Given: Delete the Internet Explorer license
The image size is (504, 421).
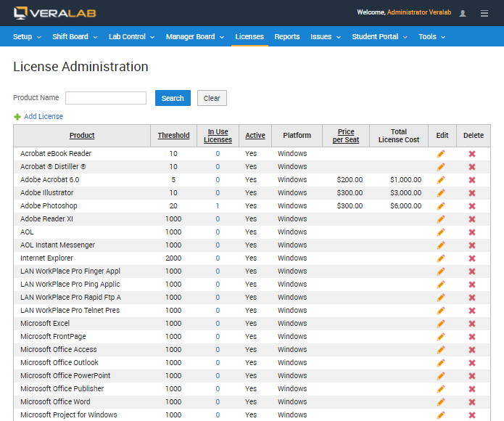Looking at the screenshot, I should tap(472, 258).
